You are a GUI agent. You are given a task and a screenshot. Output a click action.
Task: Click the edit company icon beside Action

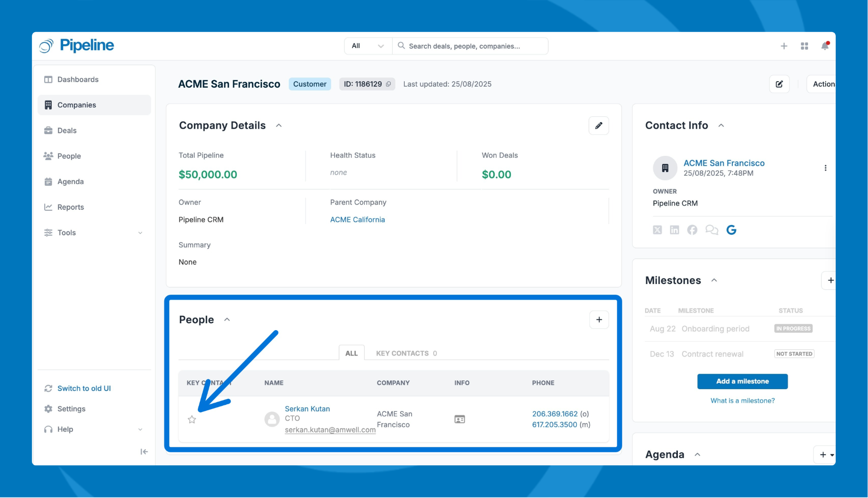[779, 84]
